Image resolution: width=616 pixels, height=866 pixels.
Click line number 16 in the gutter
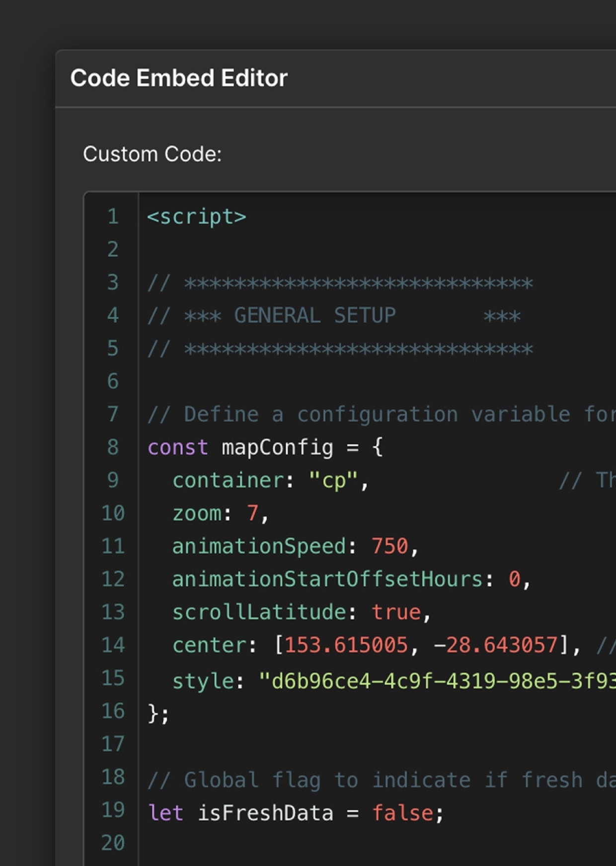pos(113,711)
